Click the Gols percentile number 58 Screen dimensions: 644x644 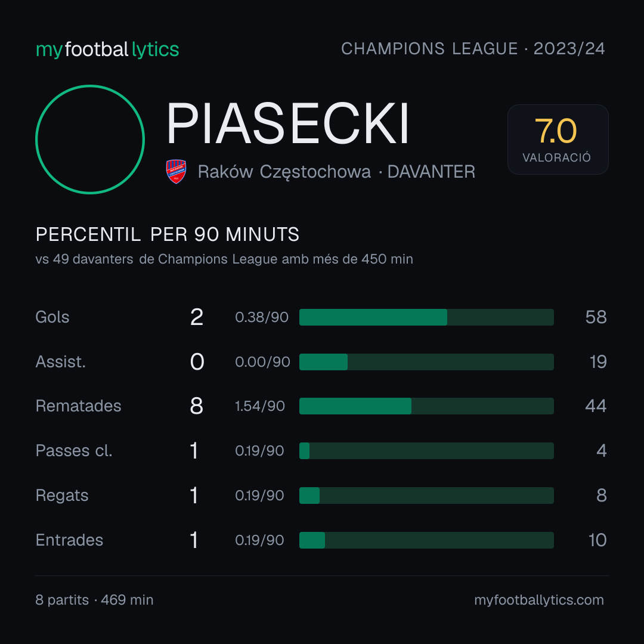coord(596,317)
